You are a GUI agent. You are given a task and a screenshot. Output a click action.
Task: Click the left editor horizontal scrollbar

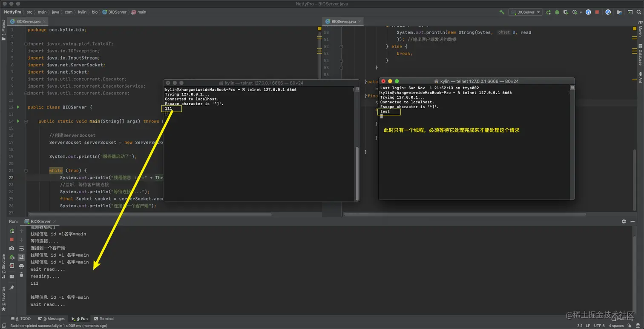(150, 215)
